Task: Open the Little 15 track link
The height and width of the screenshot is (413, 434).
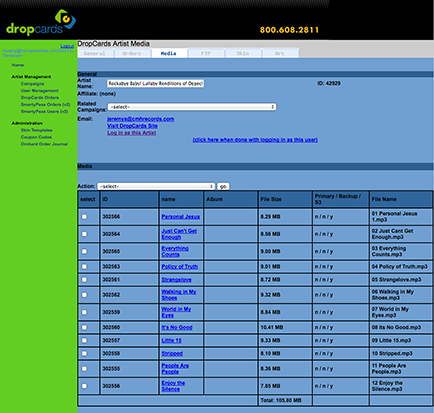Action: pyautogui.click(x=171, y=341)
